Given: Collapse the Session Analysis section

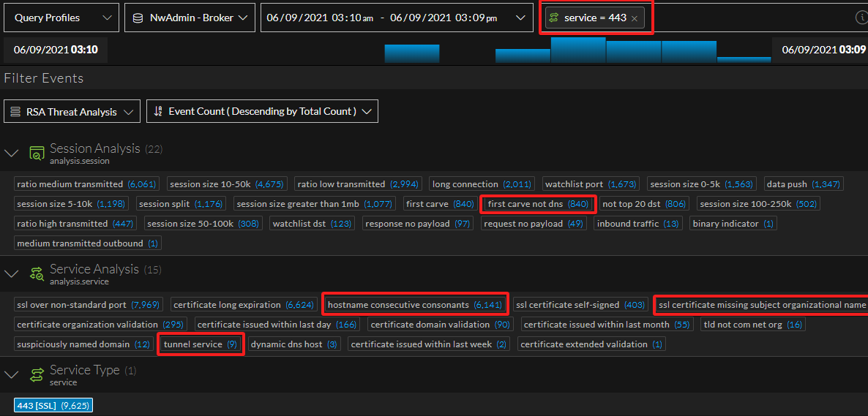Looking at the screenshot, I should (x=11, y=154).
